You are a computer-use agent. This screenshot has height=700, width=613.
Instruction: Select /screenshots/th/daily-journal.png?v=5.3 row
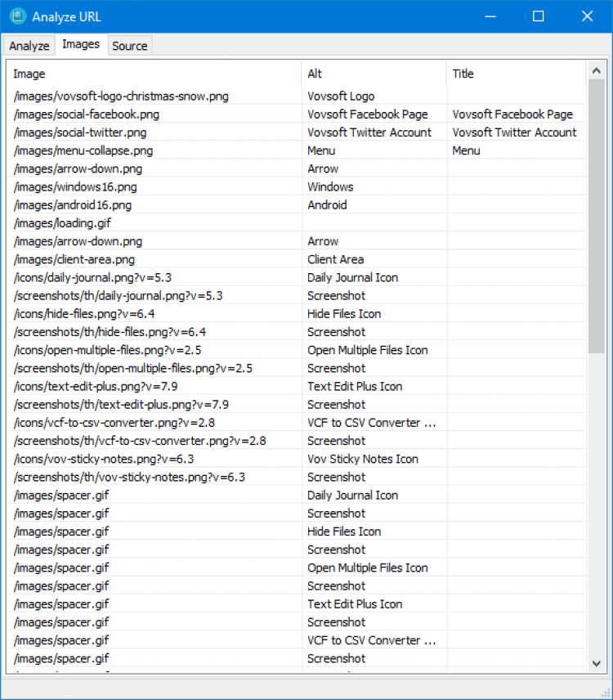297,295
